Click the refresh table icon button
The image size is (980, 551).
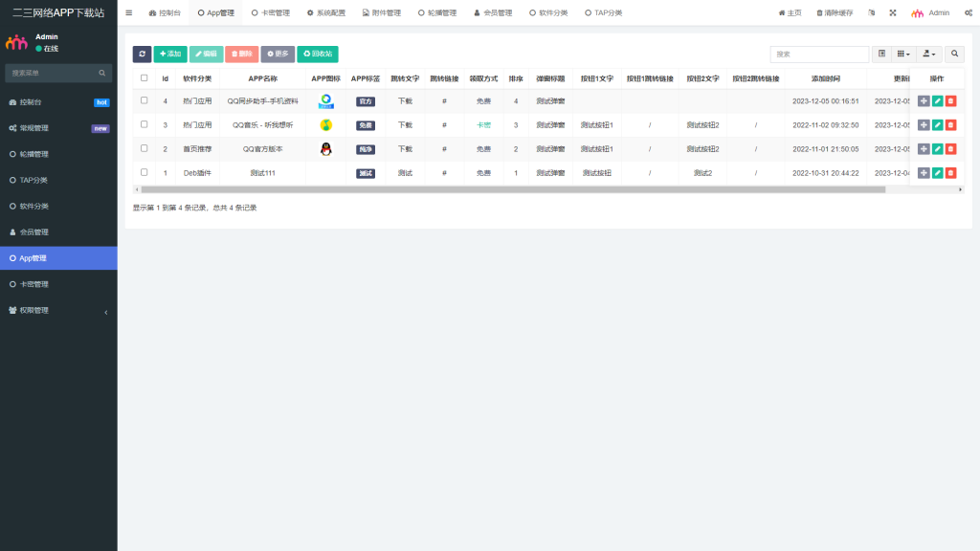pyautogui.click(x=142, y=55)
